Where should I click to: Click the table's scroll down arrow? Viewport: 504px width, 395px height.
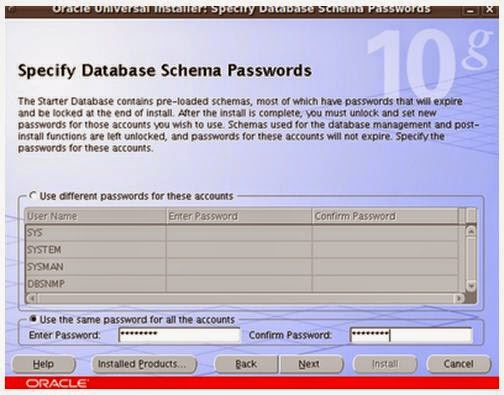[x=471, y=286]
